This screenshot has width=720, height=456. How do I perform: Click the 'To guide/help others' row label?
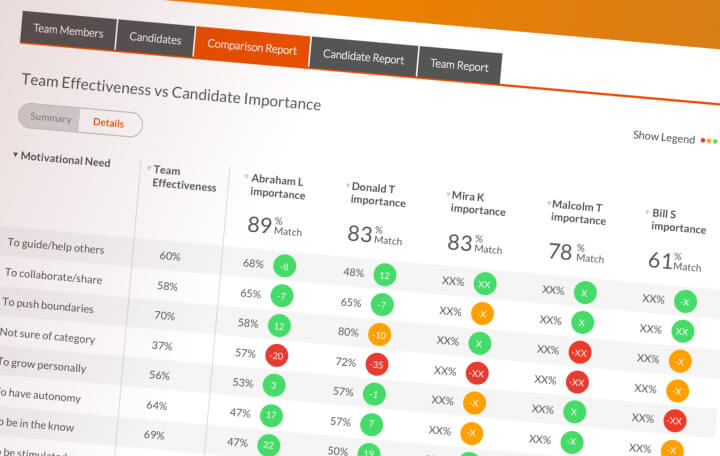coord(56,246)
